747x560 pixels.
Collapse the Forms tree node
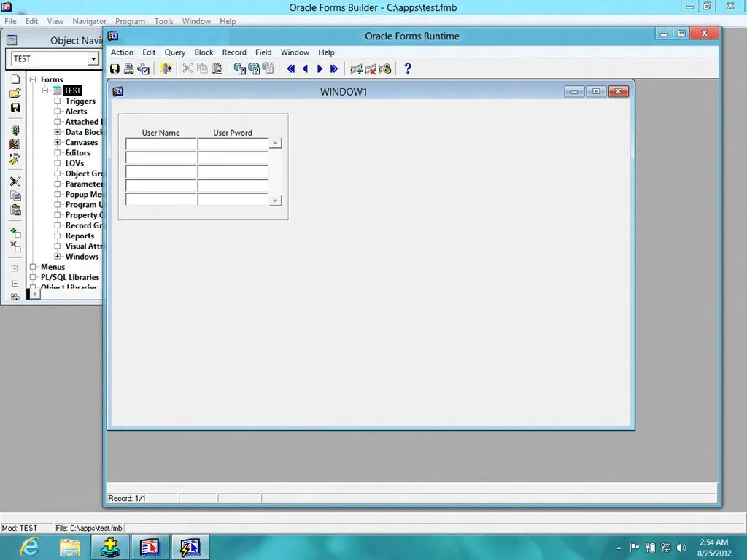pyautogui.click(x=33, y=79)
